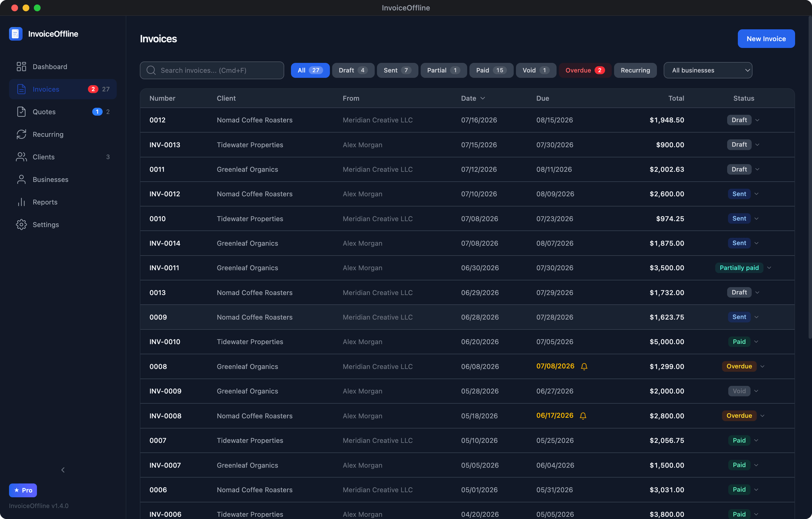812x519 pixels.
Task: Open Businesses section
Action: click(x=63, y=180)
